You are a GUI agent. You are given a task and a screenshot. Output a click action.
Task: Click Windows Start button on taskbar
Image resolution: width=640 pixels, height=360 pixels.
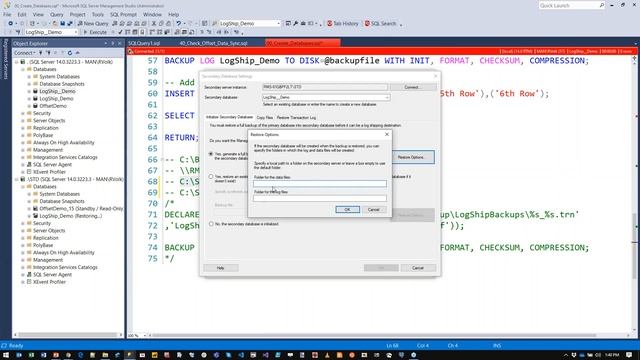6,355
